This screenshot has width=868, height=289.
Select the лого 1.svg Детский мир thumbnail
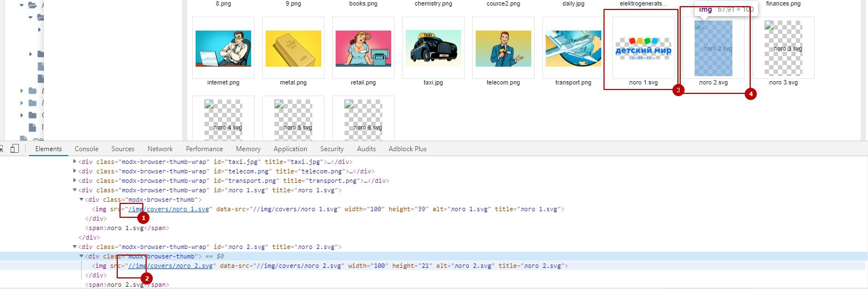point(643,48)
